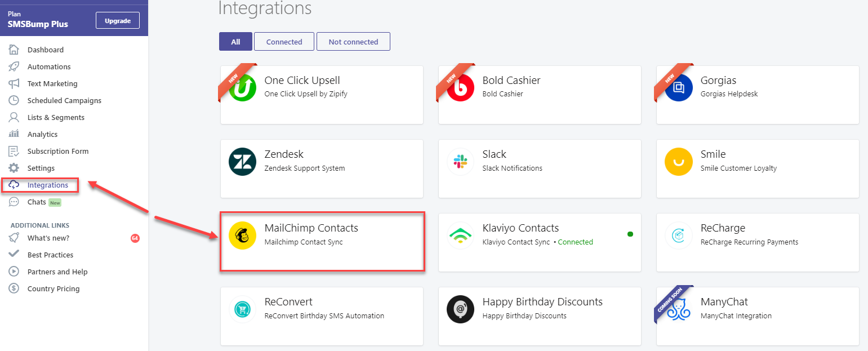This screenshot has height=351, width=868.
Task: Click the Zendesk logo
Action: point(243,162)
